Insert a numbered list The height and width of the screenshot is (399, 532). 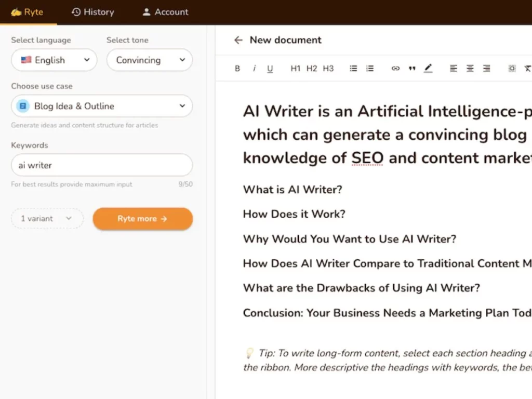point(370,69)
